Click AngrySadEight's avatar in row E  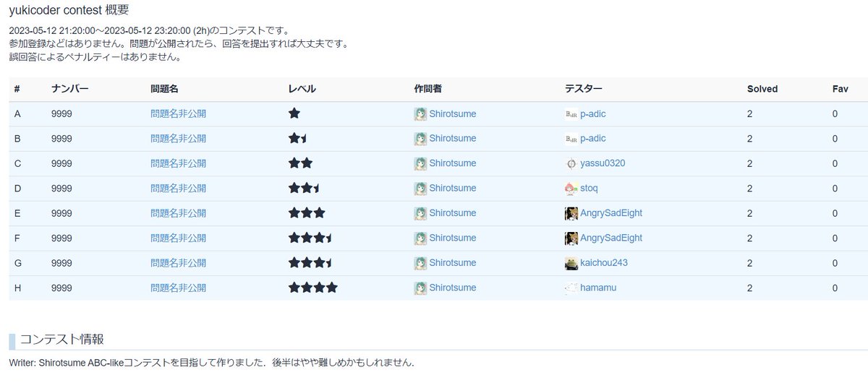click(571, 213)
